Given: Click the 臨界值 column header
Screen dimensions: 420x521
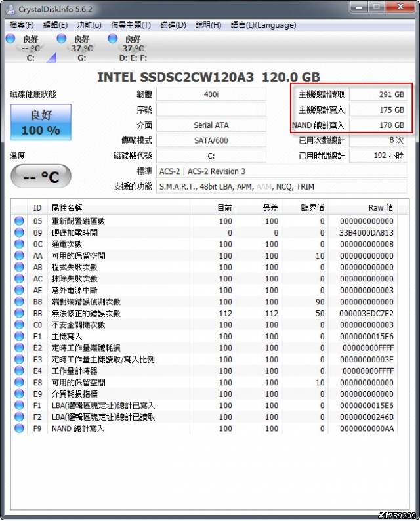Looking at the screenshot, I should 304,208.
